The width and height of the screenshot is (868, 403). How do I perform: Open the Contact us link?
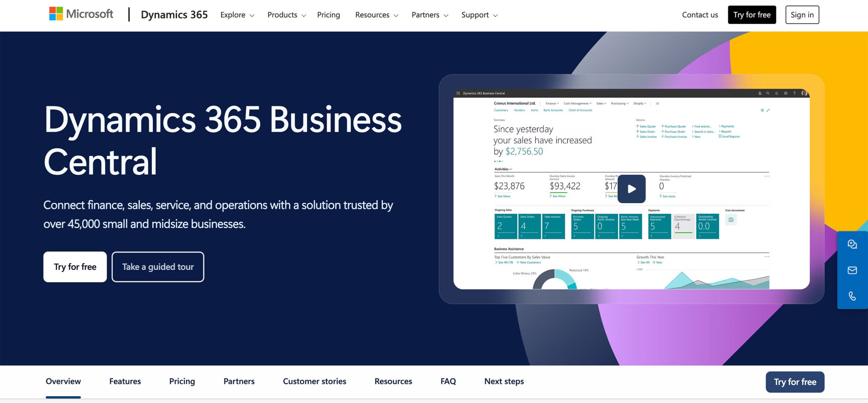click(x=700, y=15)
